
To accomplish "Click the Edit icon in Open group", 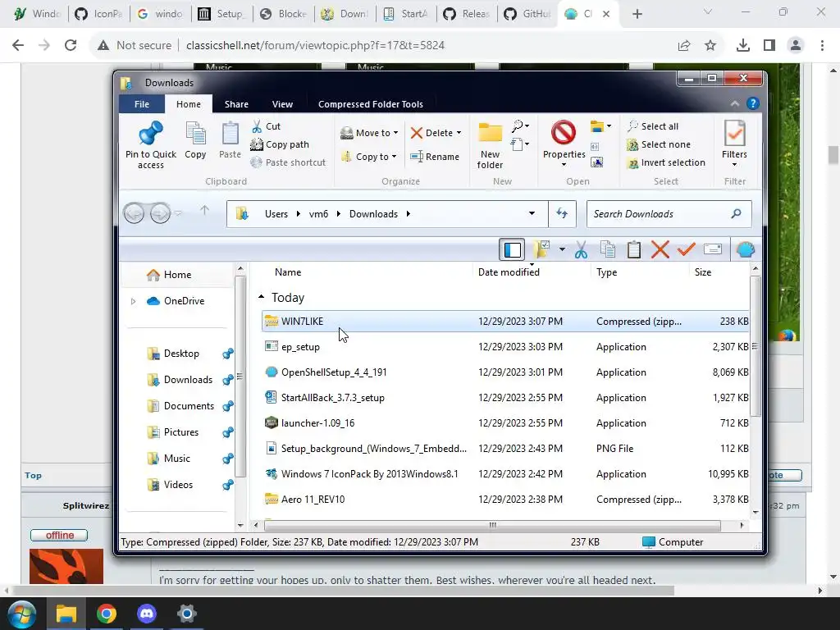I will (x=595, y=146).
